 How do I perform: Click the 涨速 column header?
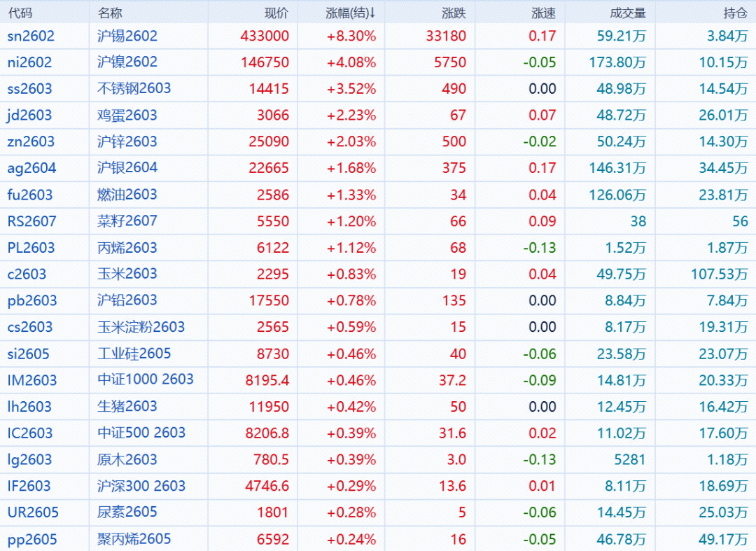click(x=544, y=13)
